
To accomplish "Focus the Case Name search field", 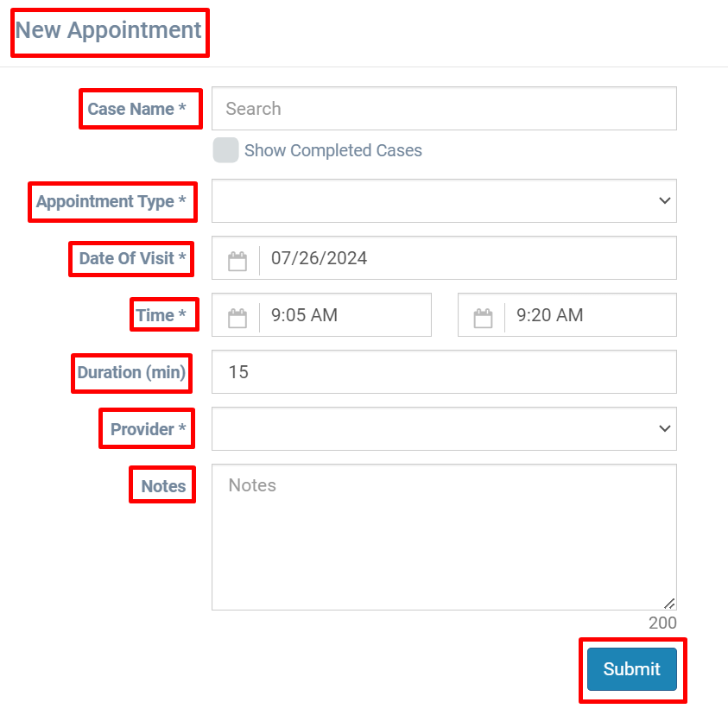I will [444, 109].
